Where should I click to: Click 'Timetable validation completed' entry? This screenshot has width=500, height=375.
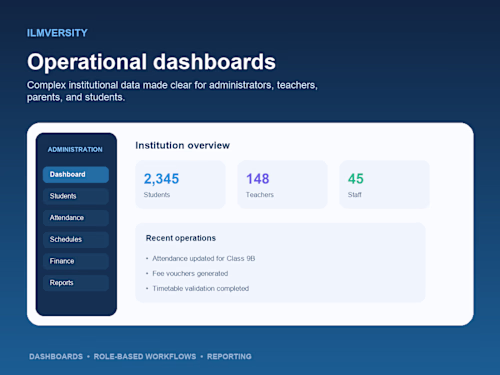[x=200, y=288]
